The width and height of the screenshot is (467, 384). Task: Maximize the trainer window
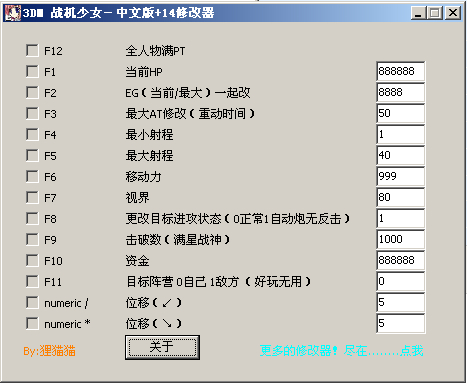click(435, 13)
